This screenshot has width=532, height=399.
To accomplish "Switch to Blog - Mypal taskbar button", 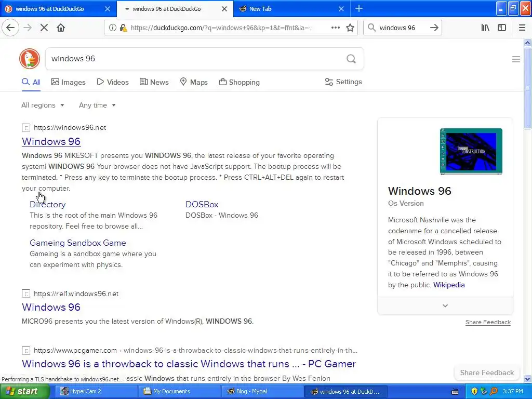I will tap(262, 392).
